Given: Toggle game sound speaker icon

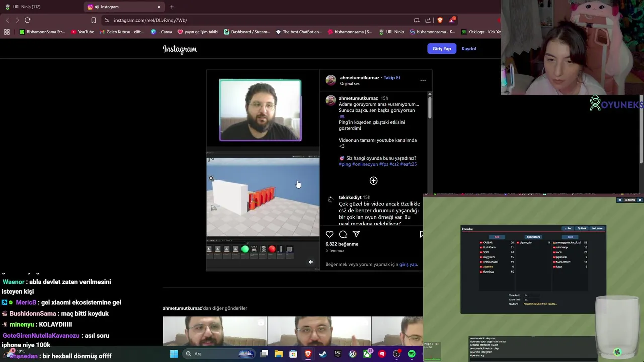Looking at the screenshot, I should [619, 200].
